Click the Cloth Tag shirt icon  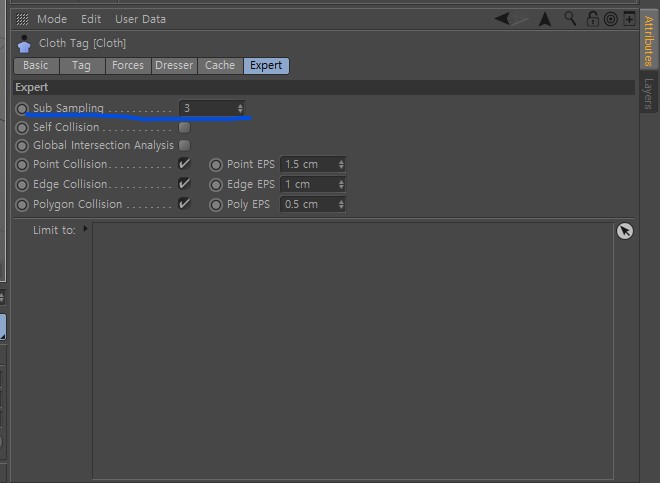tap(24, 44)
